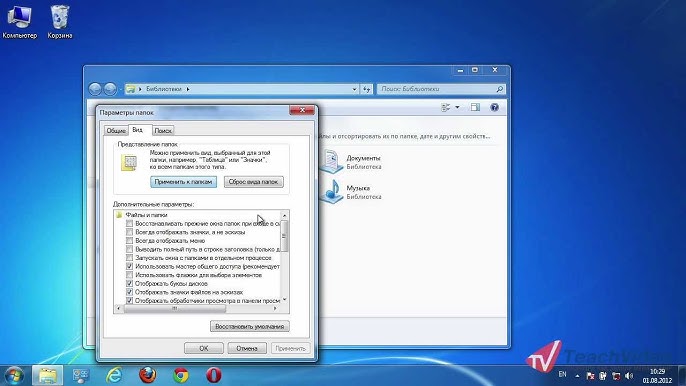Image resolution: width=686 pixels, height=386 pixels.
Task: Click the EN language indicator
Action: click(x=563, y=375)
